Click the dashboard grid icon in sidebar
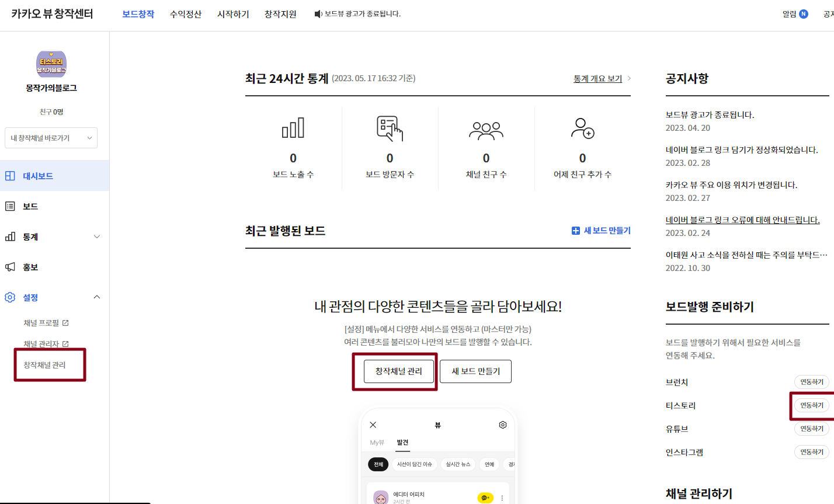The width and height of the screenshot is (834, 504). (x=10, y=176)
